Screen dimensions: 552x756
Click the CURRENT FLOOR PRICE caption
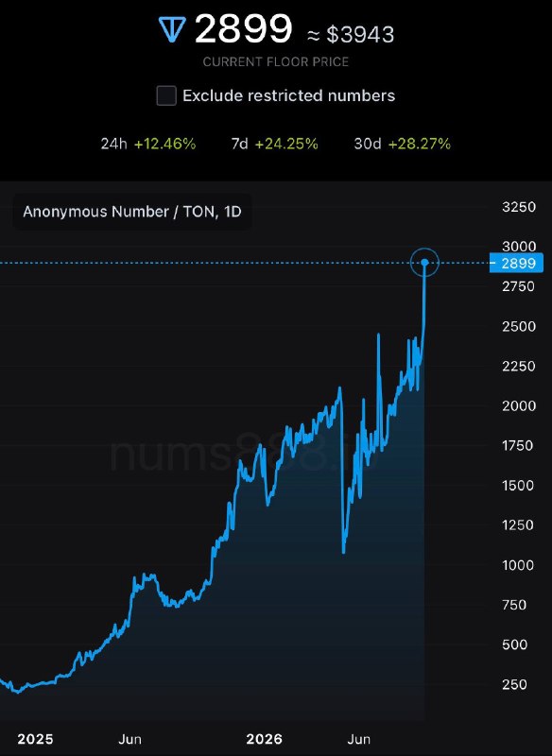pos(276,61)
